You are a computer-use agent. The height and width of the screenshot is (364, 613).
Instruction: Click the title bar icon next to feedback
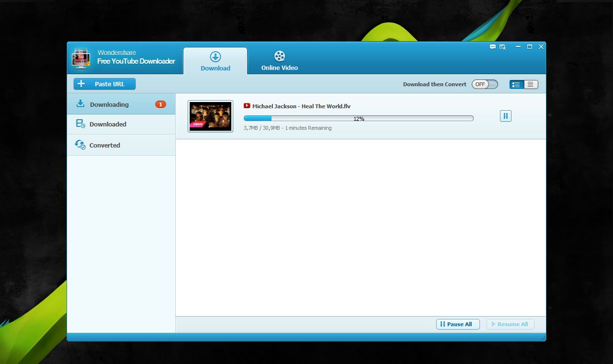pos(503,47)
